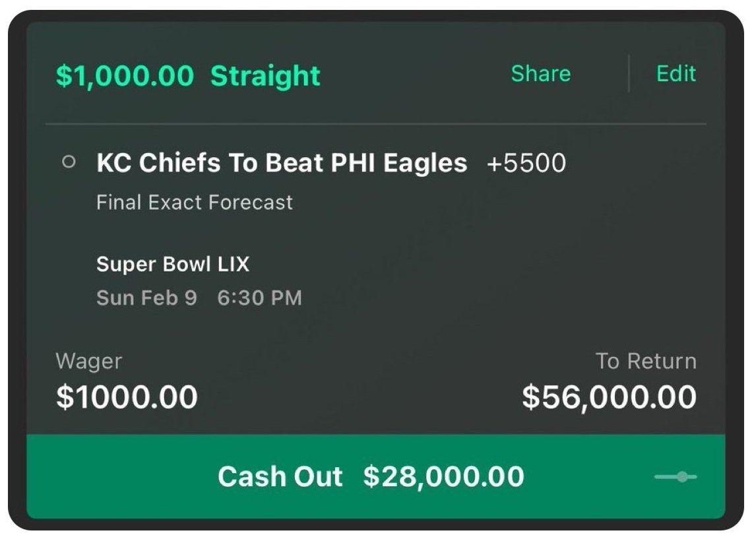This screenshot has height=545, width=756.
Task: Click the vertical divider between Share and Edit
Action: 629,74
